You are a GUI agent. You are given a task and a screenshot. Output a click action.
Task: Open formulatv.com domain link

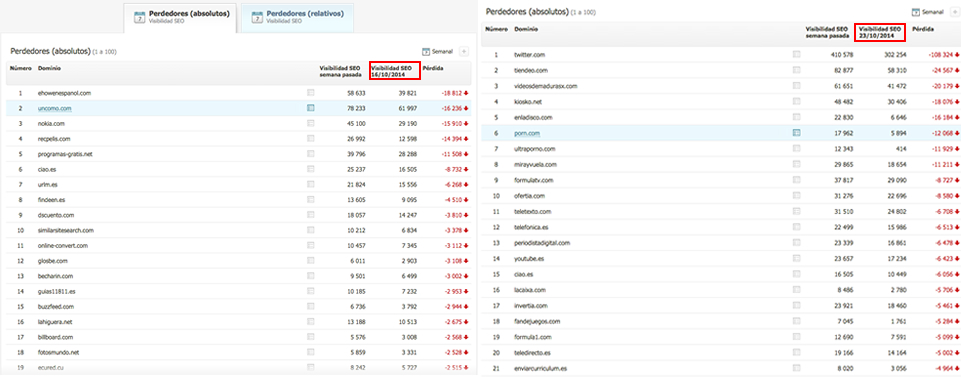point(534,180)
